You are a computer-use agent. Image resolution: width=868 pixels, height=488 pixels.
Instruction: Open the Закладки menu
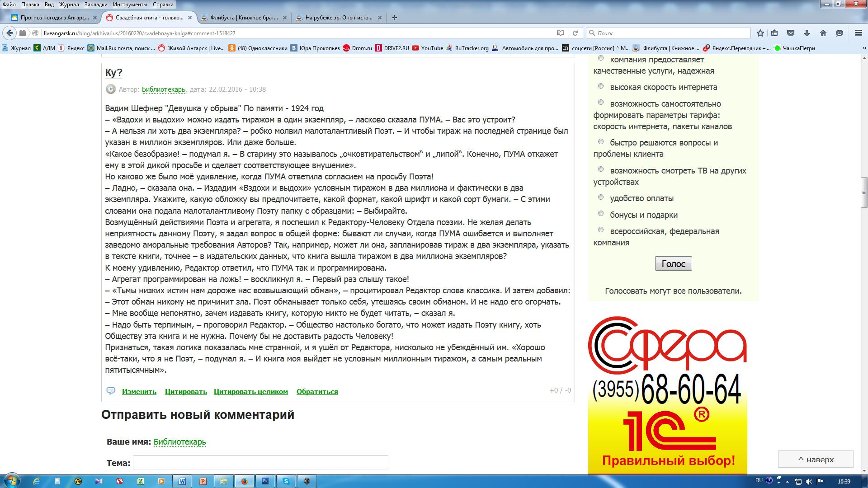click(x=96, y=5)
